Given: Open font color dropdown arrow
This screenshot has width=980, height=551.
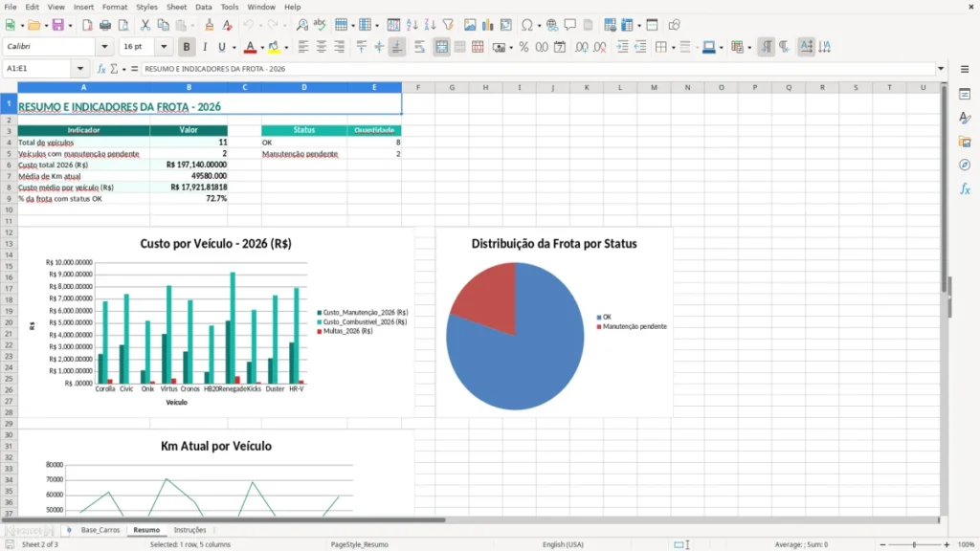Looking at the screenshot, I should tap(262, 48).
